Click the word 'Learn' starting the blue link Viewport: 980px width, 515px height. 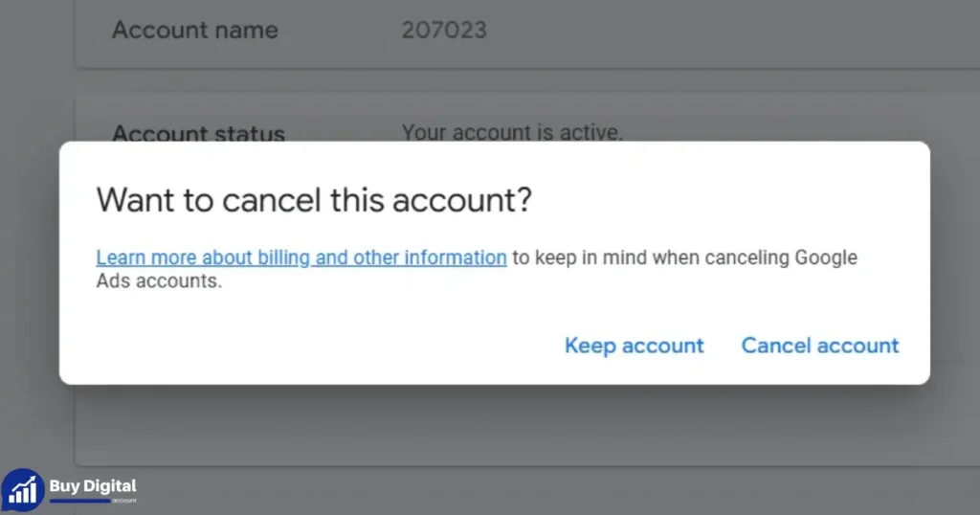pyautogui.click(x=121, y=257)
